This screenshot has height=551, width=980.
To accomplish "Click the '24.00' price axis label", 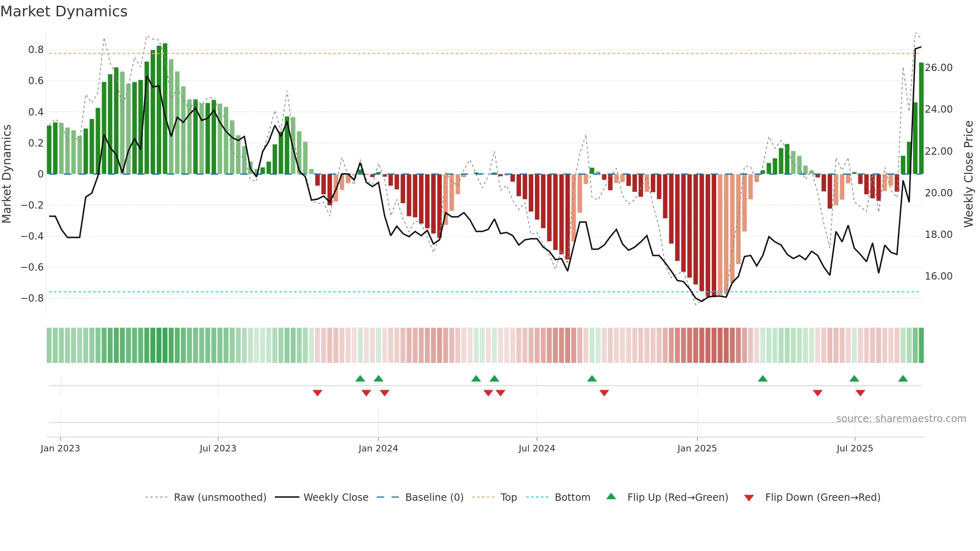I will point(939,109).
